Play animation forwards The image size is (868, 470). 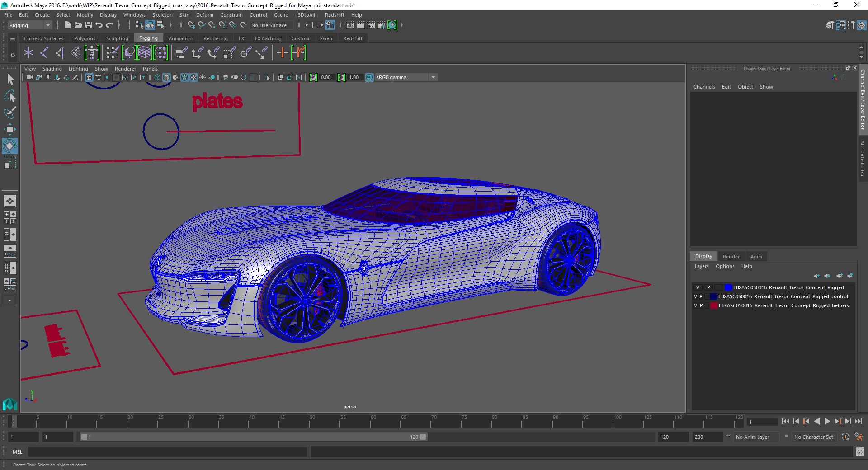(x=827, y=421)
